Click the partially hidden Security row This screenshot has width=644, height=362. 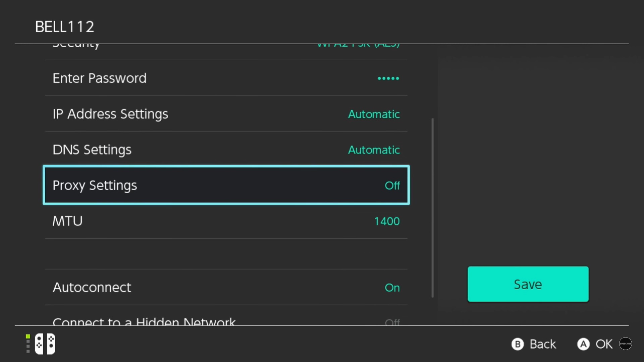(x=226, y=52)
